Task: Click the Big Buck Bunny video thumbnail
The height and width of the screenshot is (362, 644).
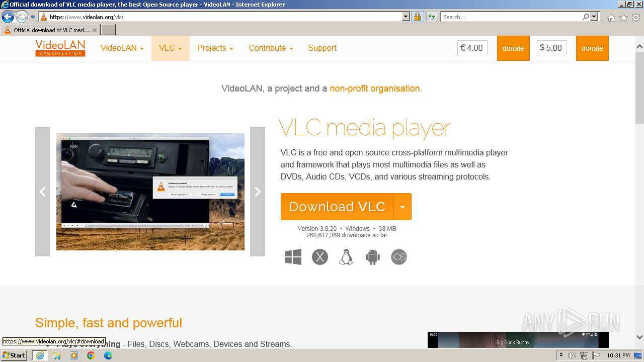Action: coord(518,339)
